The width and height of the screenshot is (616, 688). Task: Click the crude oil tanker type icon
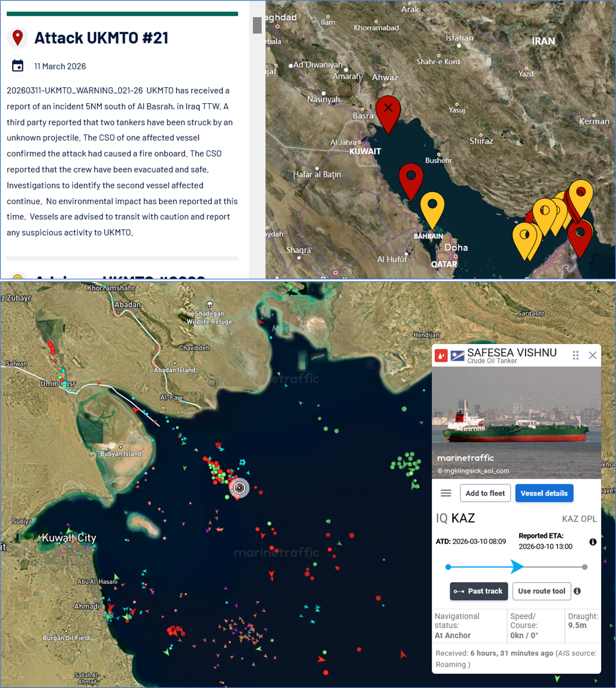point(441,355)
